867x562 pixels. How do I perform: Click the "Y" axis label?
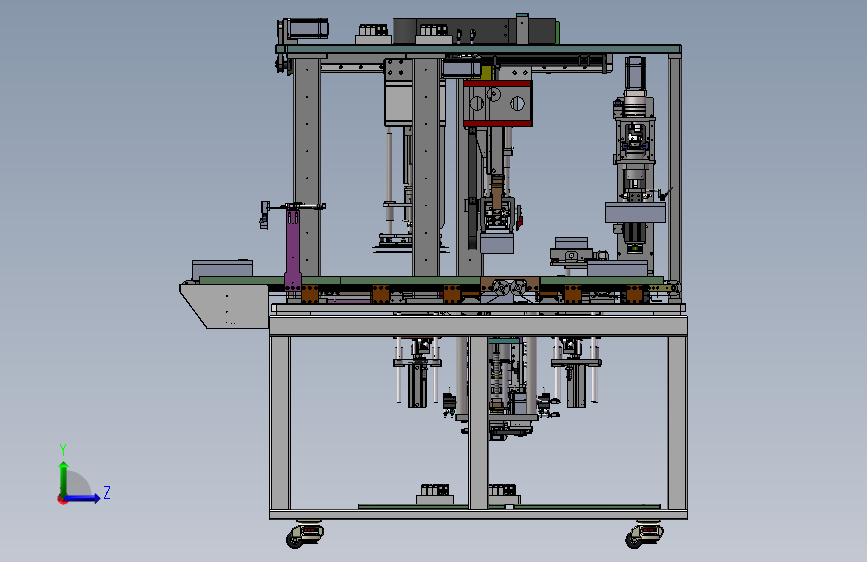[63, 449]
